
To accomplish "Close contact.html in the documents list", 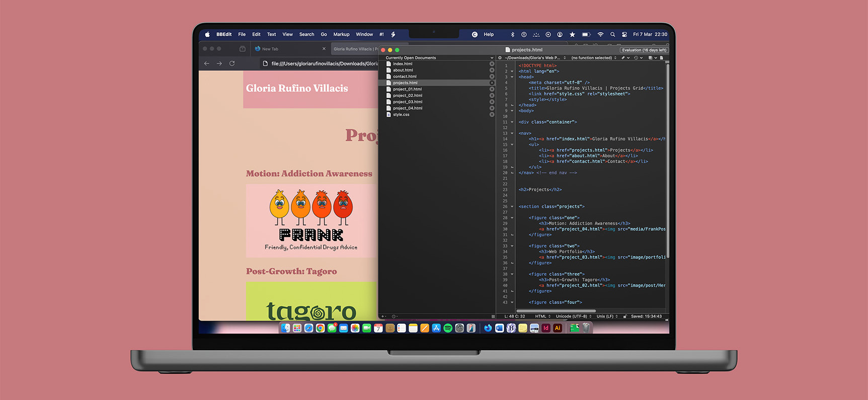I will [x=492, y=76].
